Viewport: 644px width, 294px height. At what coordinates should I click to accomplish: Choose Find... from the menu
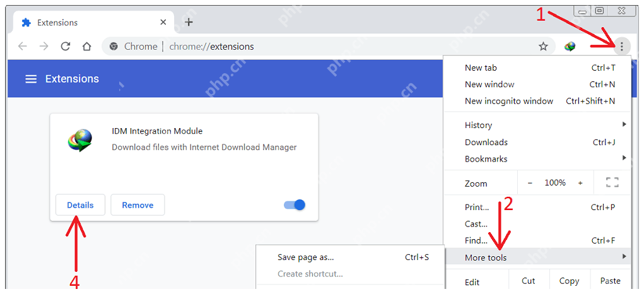(x=537, y=240)
